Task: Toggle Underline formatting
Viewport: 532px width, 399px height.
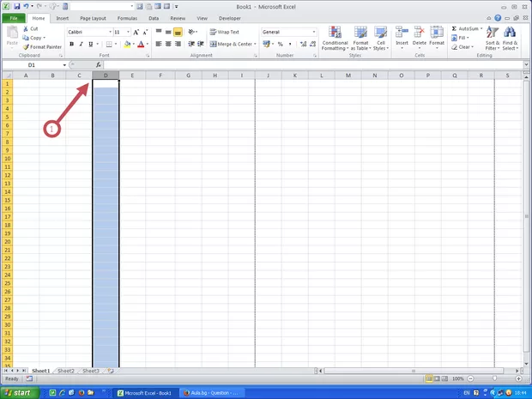Action: (91, 44)
